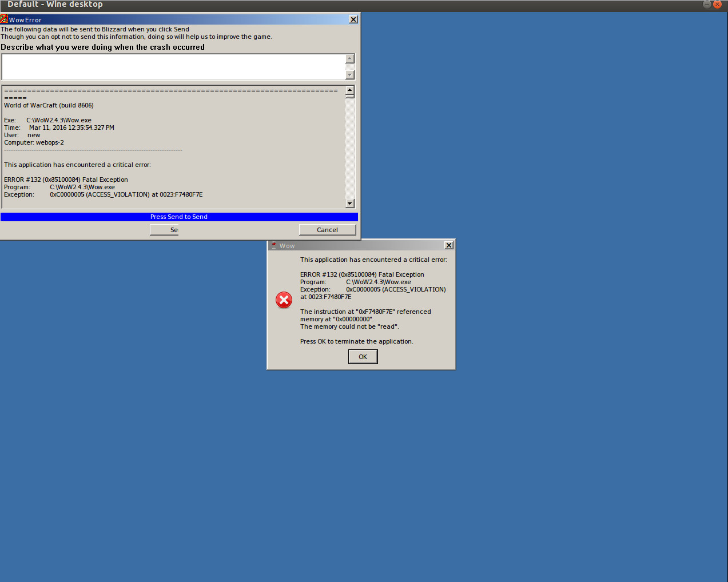Click down arrow of description box scrollbar
The image size is (728, 582).
coord(350,75)
